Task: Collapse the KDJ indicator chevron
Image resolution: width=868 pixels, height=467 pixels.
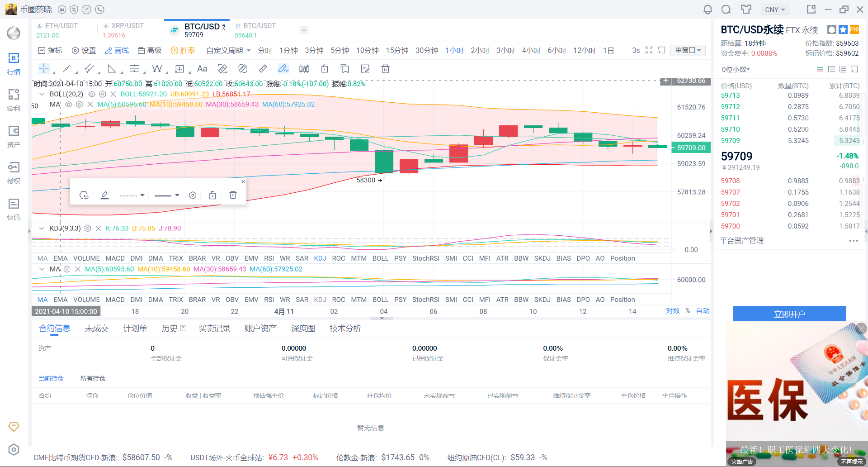Action: 42,229
